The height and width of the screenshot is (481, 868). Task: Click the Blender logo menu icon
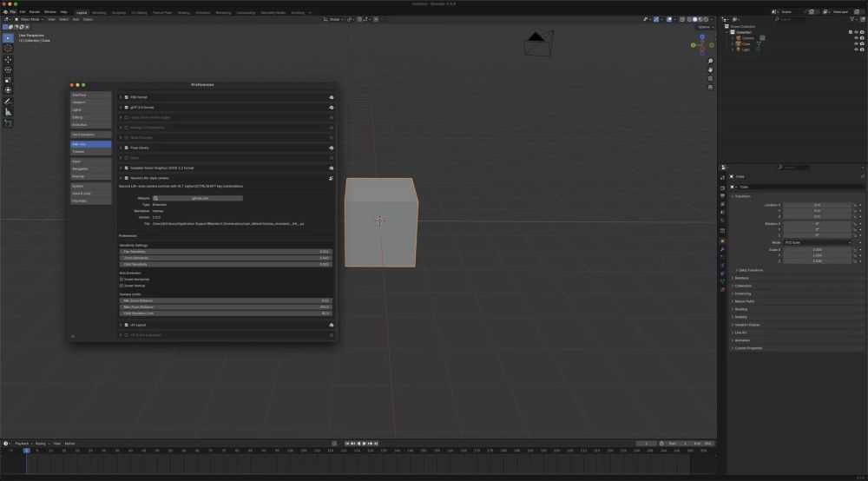pos(5,11)
